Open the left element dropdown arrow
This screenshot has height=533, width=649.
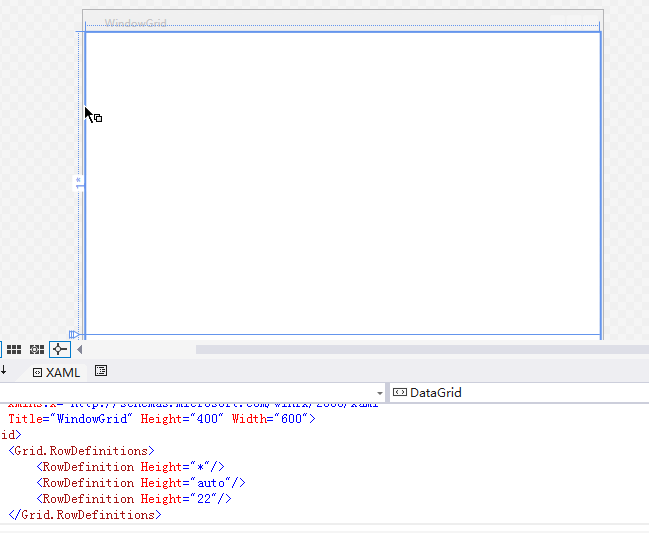(380, 393)
